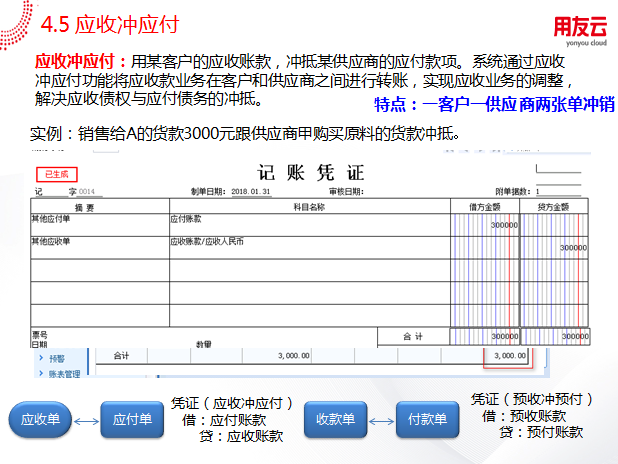Click the 收款单 blue button
The height and width of the screenshot is (464, 618).
click(x=336, y=419)
